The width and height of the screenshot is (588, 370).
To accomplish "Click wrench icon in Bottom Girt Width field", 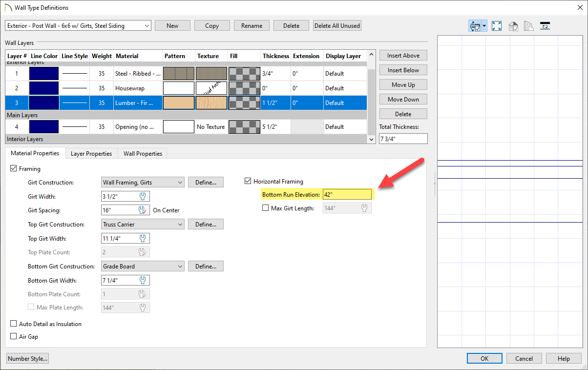I will tap(143, 281).
